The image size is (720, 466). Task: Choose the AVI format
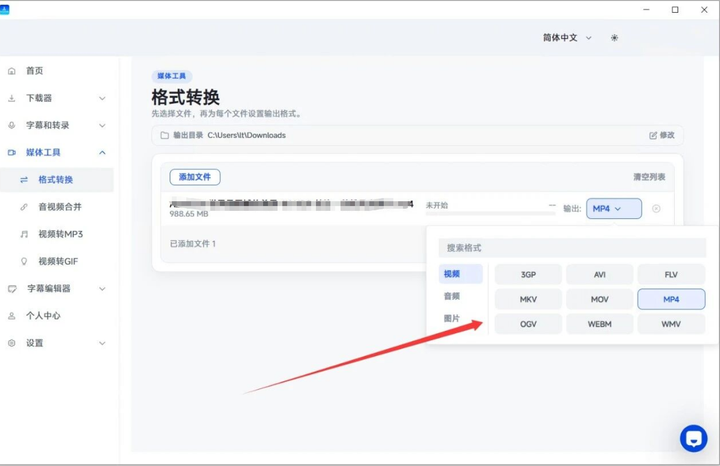coord(600,275)
